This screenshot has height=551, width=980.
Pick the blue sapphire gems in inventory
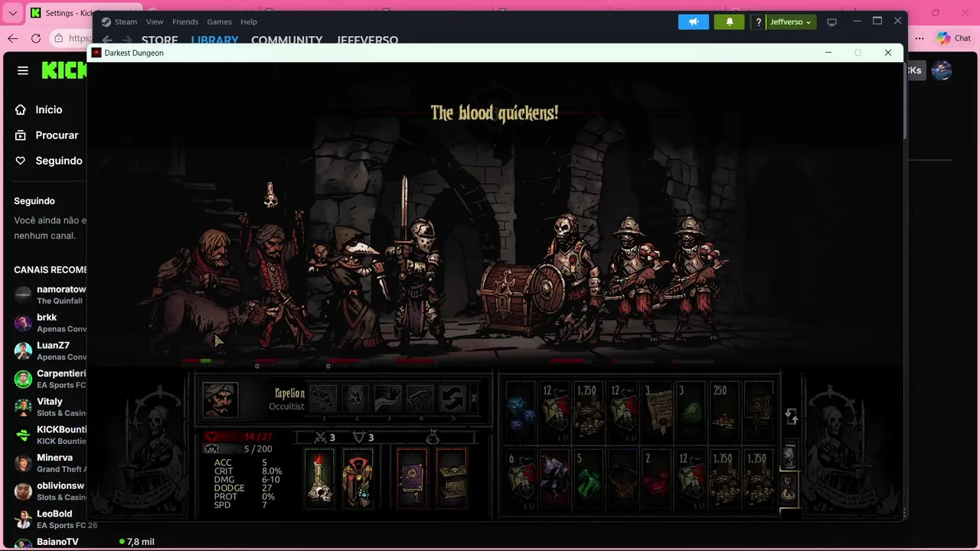tap(521, 411)
